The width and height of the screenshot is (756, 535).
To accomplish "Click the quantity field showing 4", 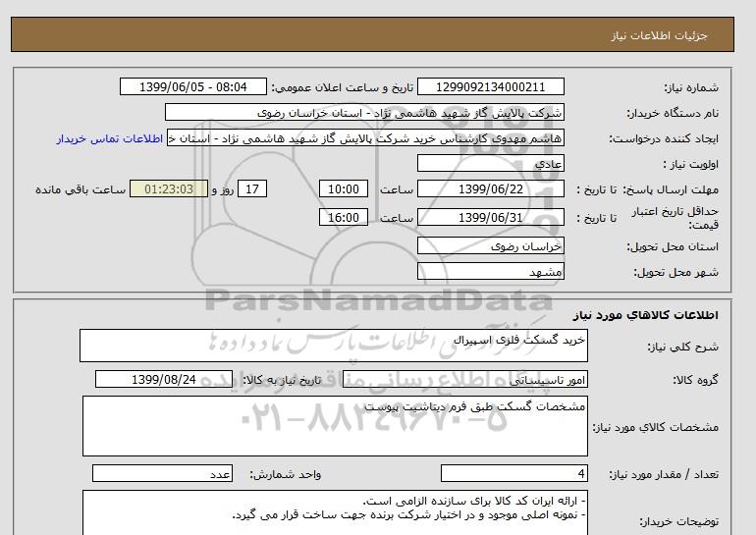I will [513, 473].
